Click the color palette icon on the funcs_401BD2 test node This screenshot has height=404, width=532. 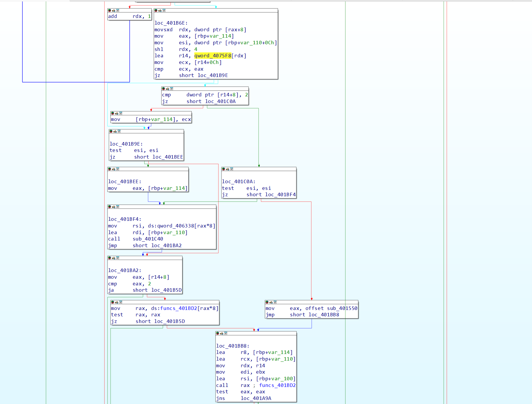pos(112,302)
